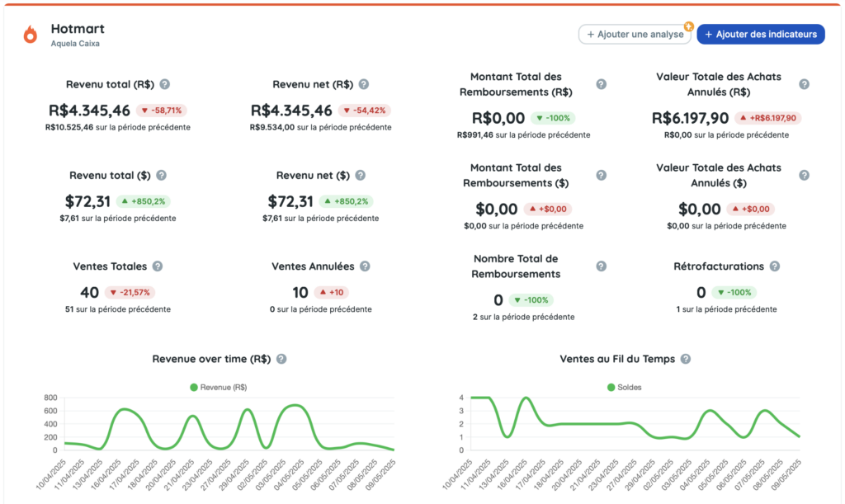Click the Ajouter des indicateurs button

pyautogui.click(x=760, y=34)
